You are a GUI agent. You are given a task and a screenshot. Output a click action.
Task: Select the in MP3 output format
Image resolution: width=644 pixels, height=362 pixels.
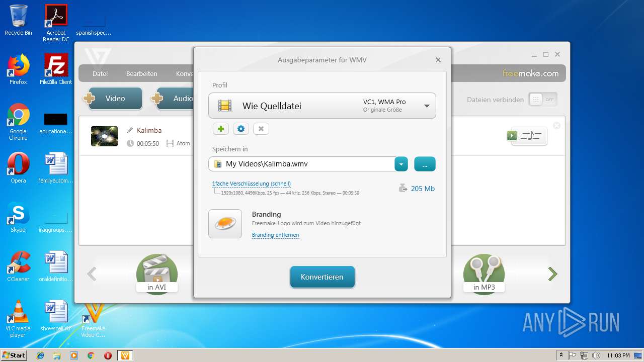pos(484,275)
